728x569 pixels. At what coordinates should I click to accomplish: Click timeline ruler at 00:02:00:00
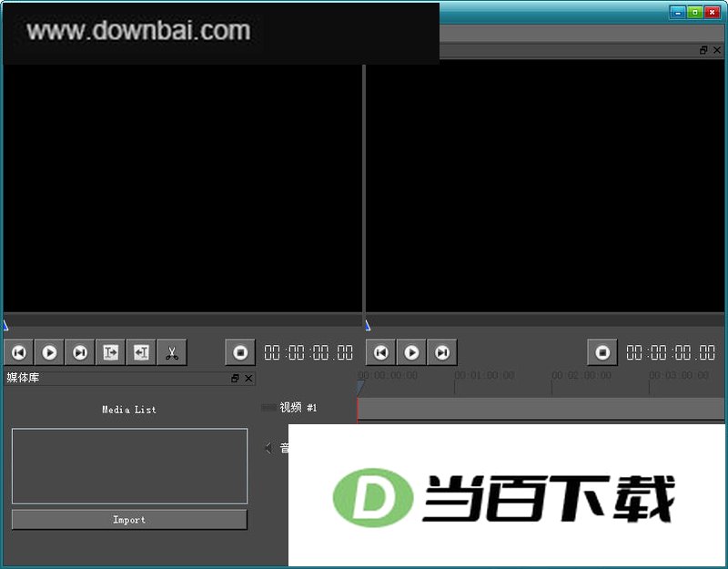(581, 375)
